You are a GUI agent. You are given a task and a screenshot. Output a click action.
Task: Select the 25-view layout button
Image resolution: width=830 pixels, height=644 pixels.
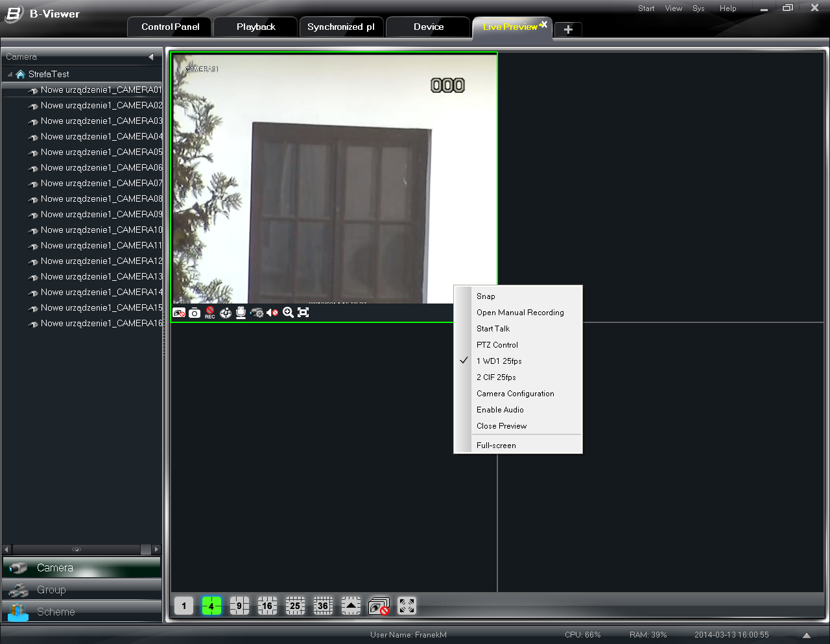295,606
